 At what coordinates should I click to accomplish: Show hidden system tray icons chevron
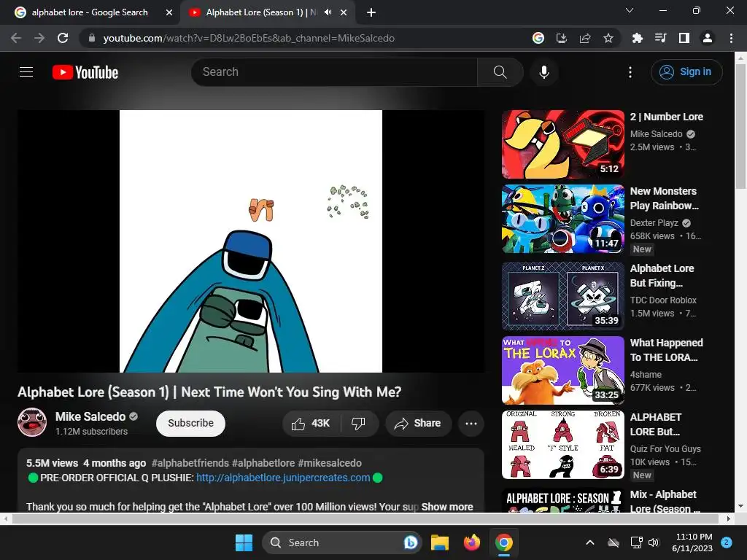coord(589,542)
